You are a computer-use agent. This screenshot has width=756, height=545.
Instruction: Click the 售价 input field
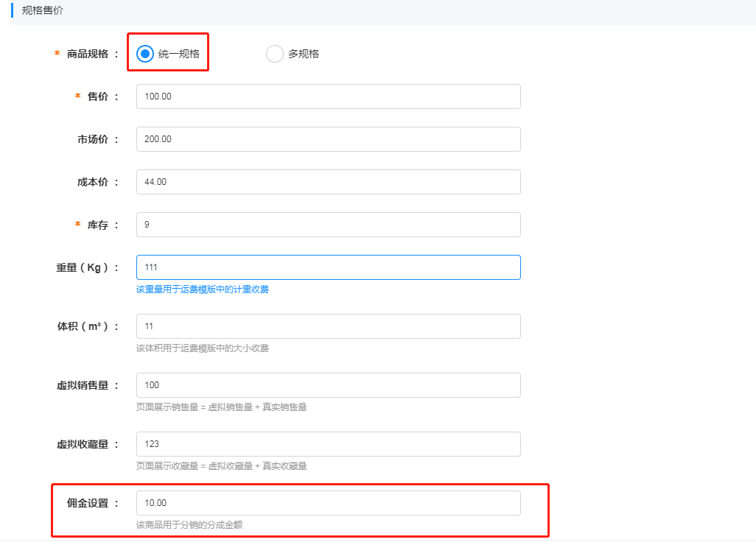point(328,96)
